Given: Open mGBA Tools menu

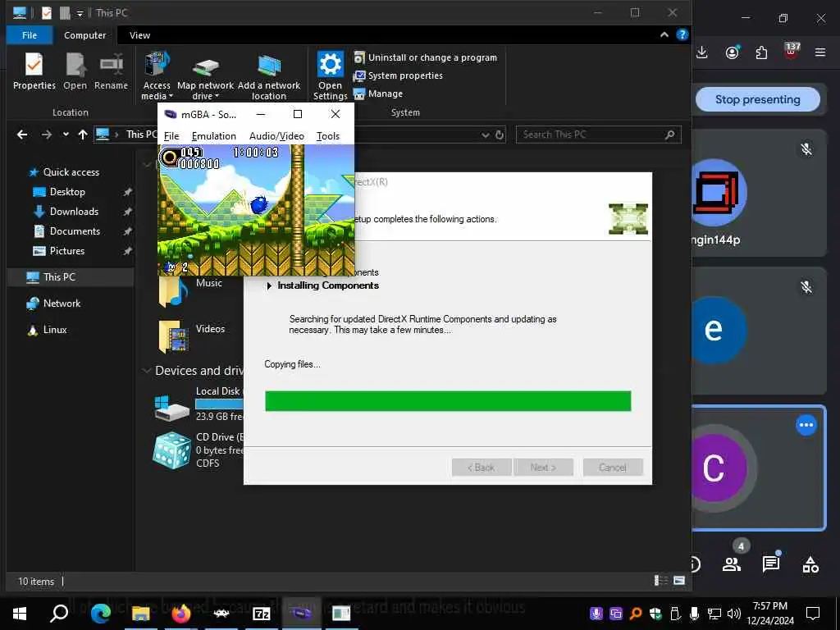Looking at the screenshot, I should pyautogui.click(x=328, y=136).
